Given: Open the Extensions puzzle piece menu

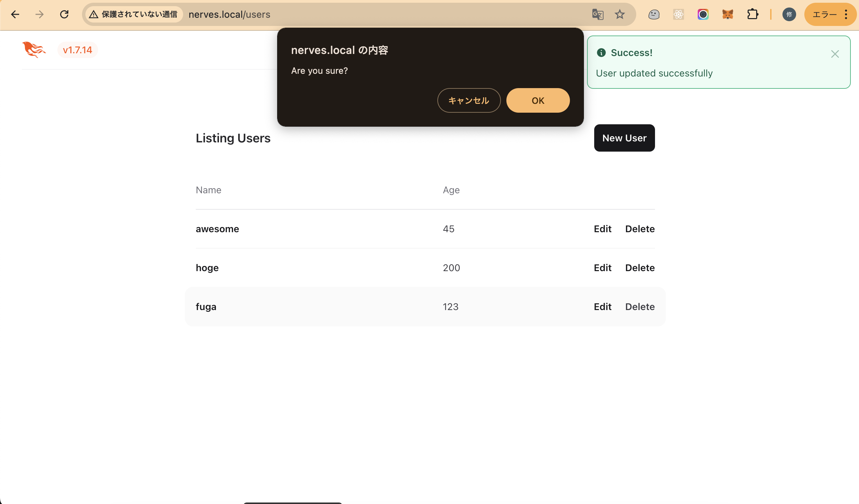Looking at the screenshot, I should (x=752, y=14).
